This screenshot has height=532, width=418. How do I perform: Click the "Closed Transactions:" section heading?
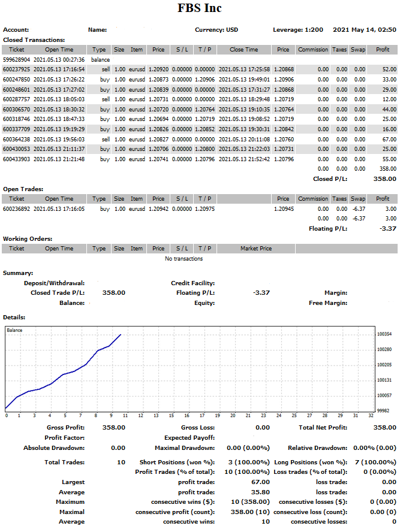(x=34, y=40)
